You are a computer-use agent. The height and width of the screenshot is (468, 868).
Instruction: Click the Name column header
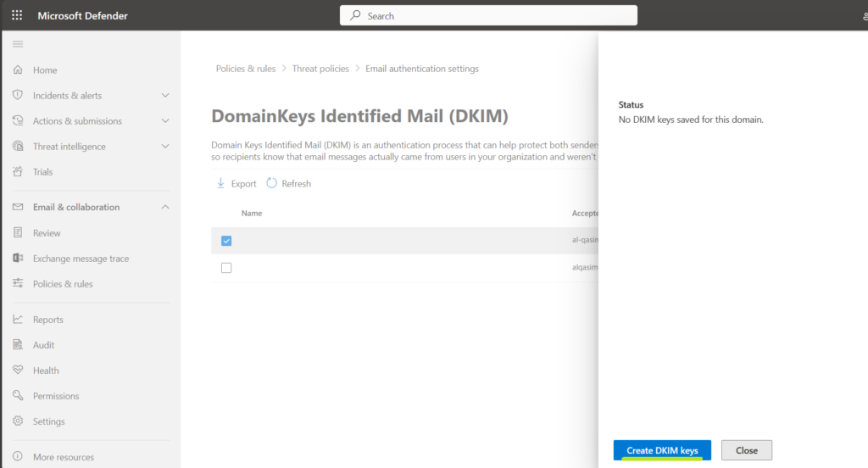point(251,214)
